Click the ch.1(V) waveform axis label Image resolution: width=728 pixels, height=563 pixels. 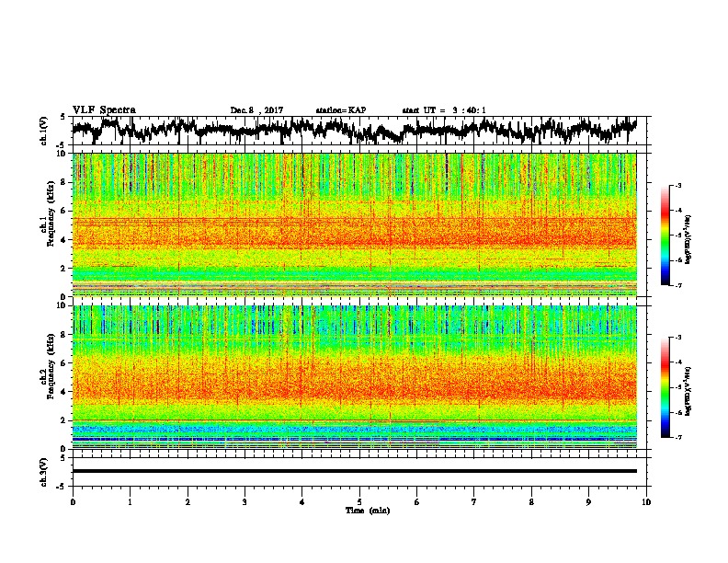click(x=44, y=131)
